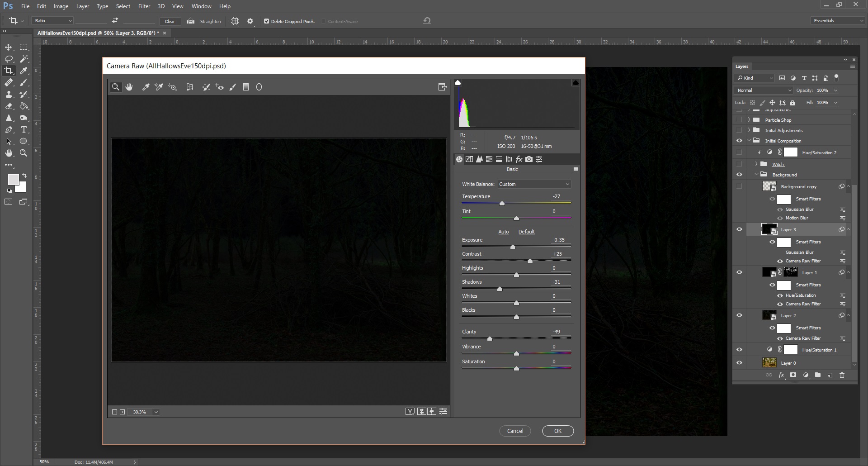Hide the Hue/Saturation 1 adjustment layer
868x466 pixels.
point(739,350)
